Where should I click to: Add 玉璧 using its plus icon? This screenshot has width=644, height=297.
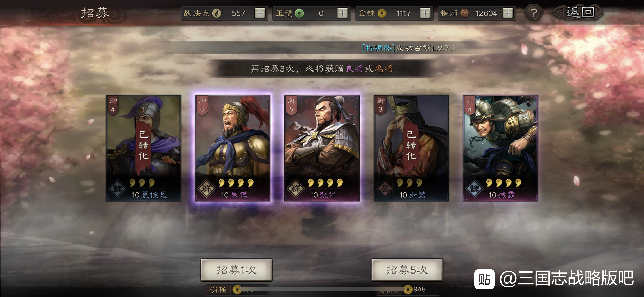[x=342, y=13]
